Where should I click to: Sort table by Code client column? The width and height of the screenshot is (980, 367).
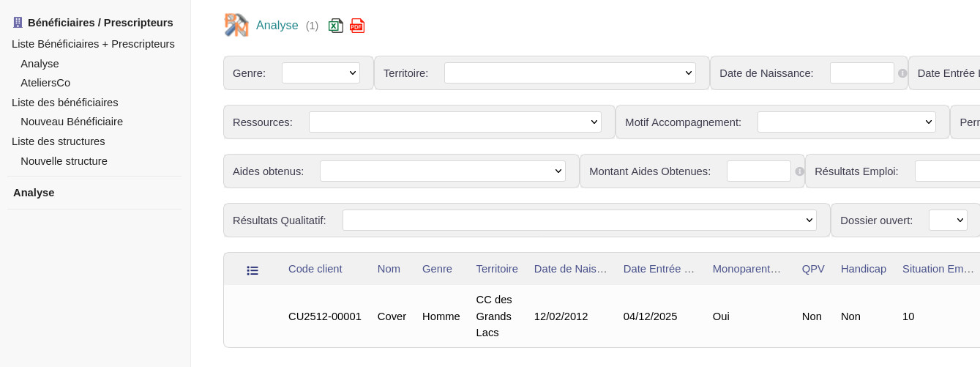pyautogui.click(x=315, y=269)
